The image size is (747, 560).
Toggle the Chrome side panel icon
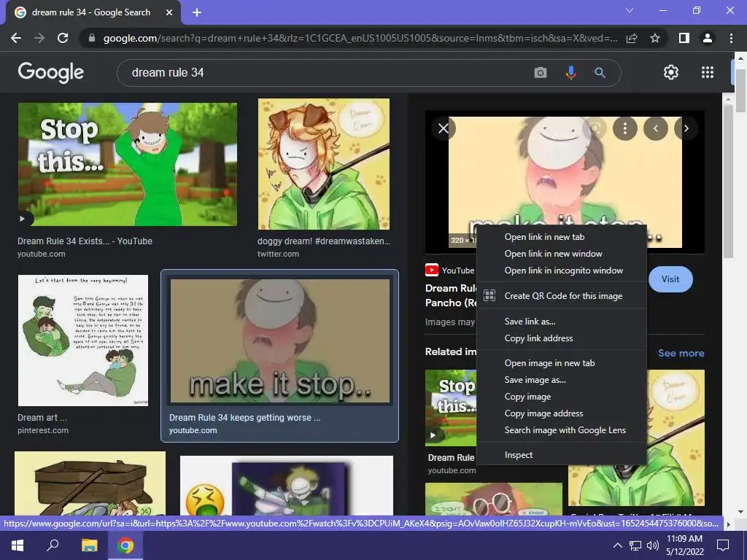[x=684, y=38]
